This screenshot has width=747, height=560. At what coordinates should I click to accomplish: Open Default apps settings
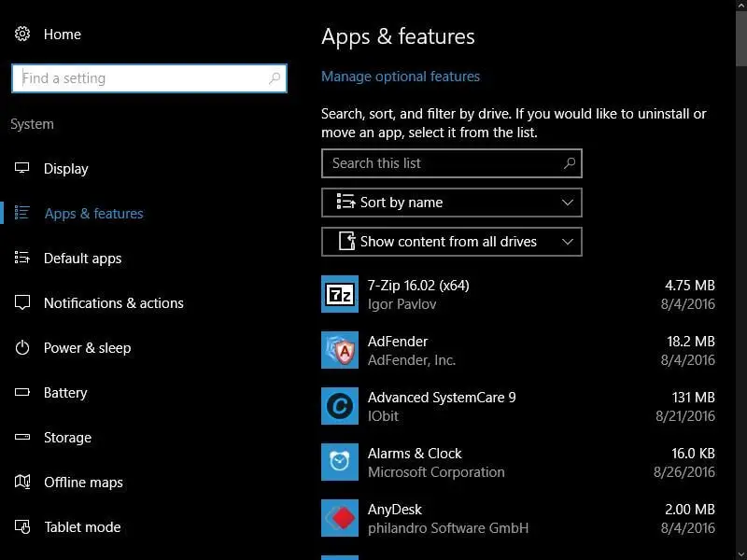click(x=82, y=259)
